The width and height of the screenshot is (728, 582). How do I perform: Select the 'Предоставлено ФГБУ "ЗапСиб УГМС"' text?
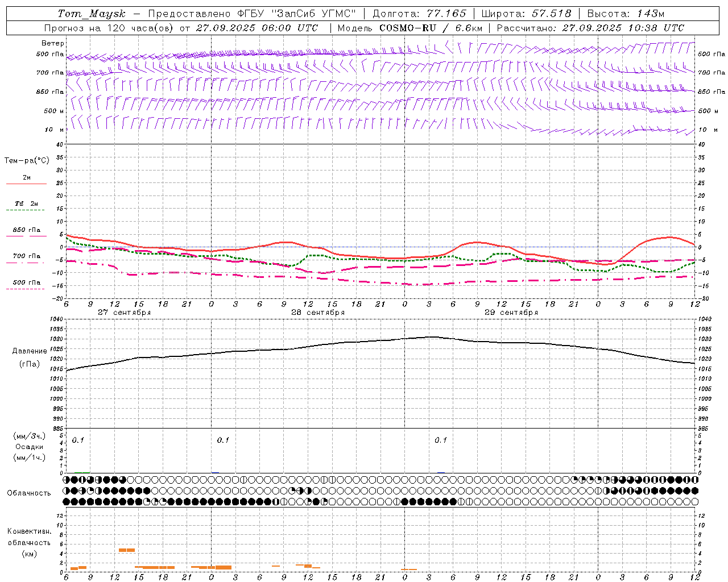coord(253,14)
